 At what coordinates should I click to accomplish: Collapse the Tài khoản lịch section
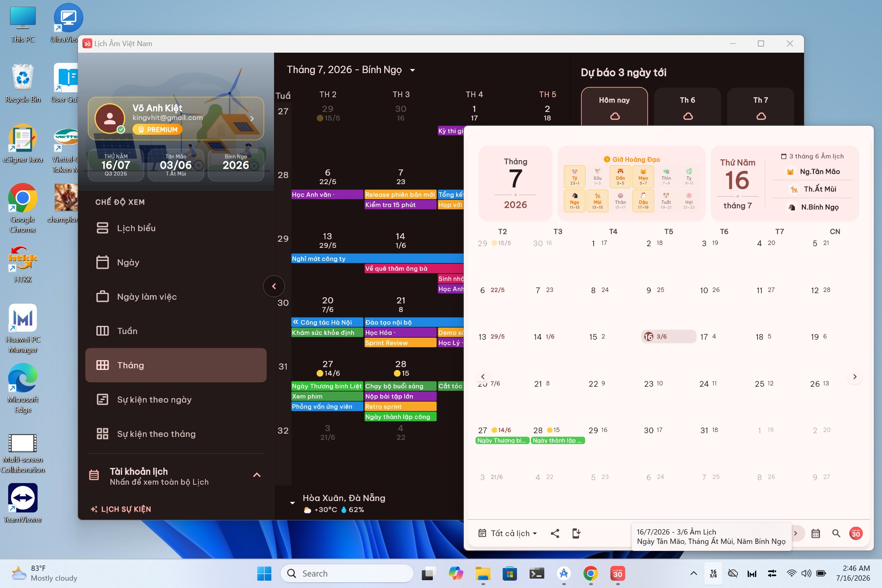click(257, 475)
